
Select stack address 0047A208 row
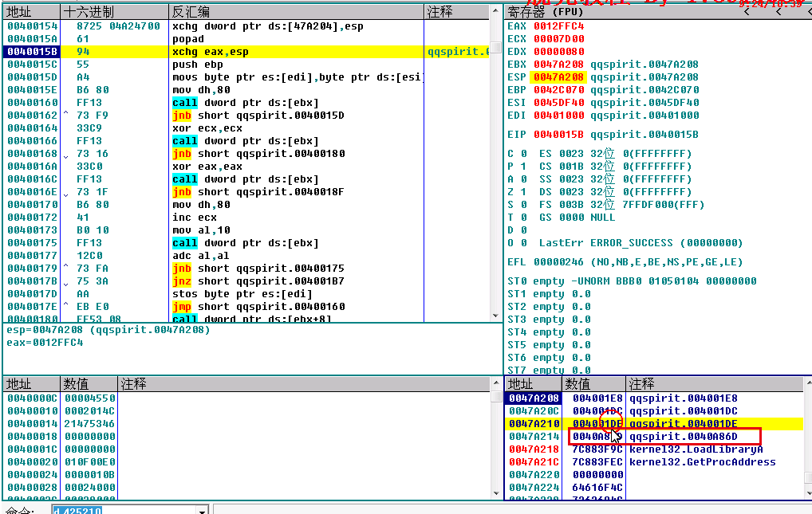pyautogui.click(x=534, y=398)
